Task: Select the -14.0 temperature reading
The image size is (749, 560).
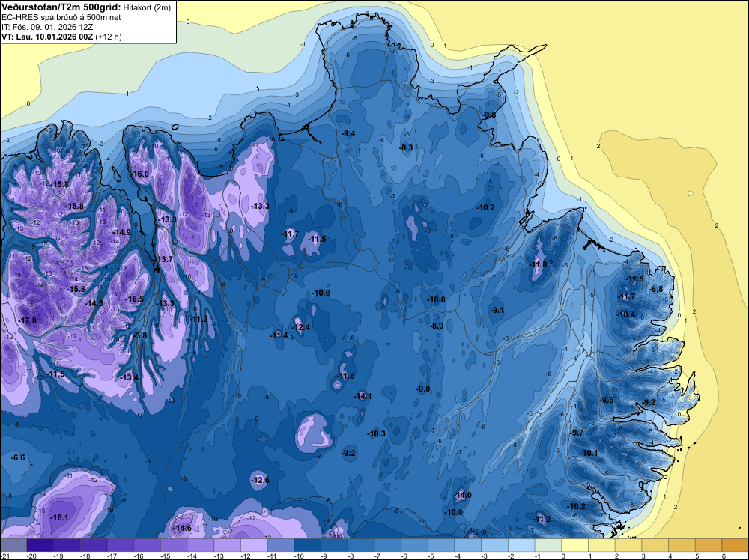Action: 462,495
